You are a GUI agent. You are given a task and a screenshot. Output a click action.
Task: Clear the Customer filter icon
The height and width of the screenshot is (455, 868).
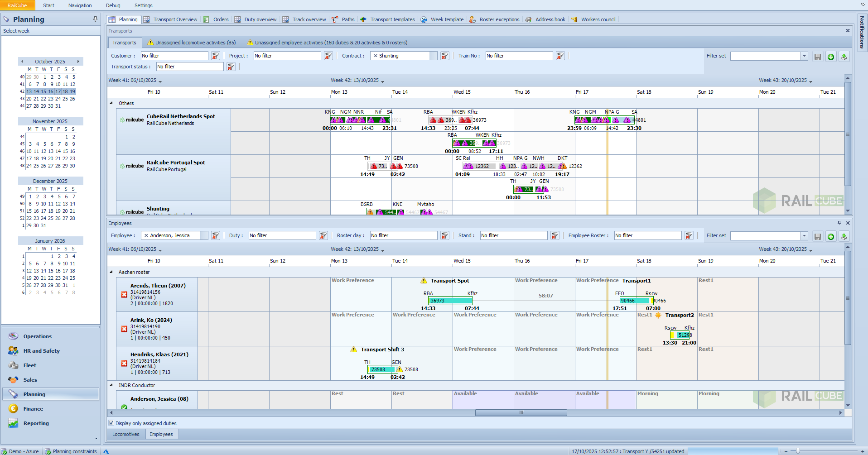(216, 56)
